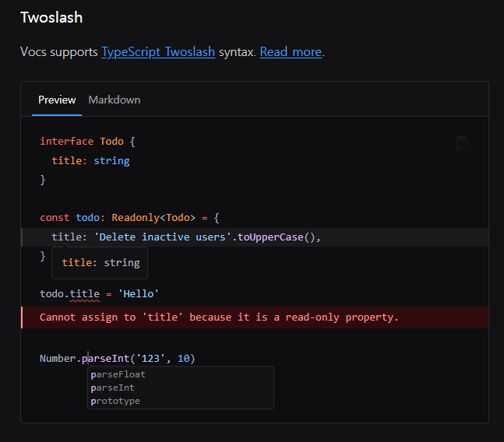Click parseInt in the Number.parseInt line
Screen dimensions: 504x442
105,358
